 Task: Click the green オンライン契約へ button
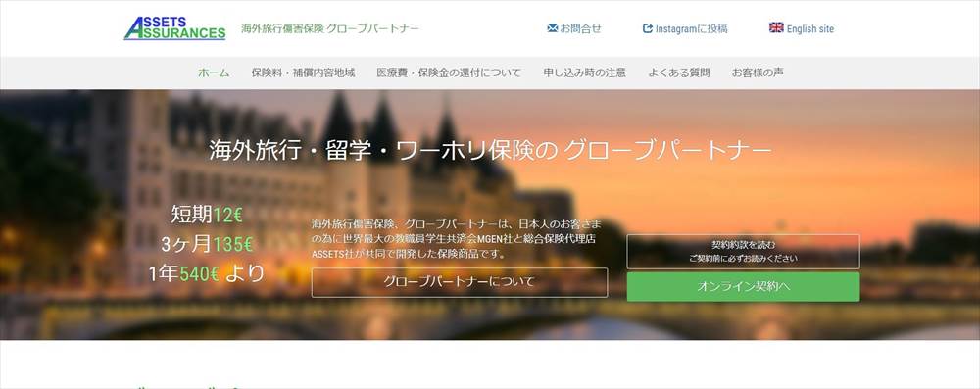[743, 287]
